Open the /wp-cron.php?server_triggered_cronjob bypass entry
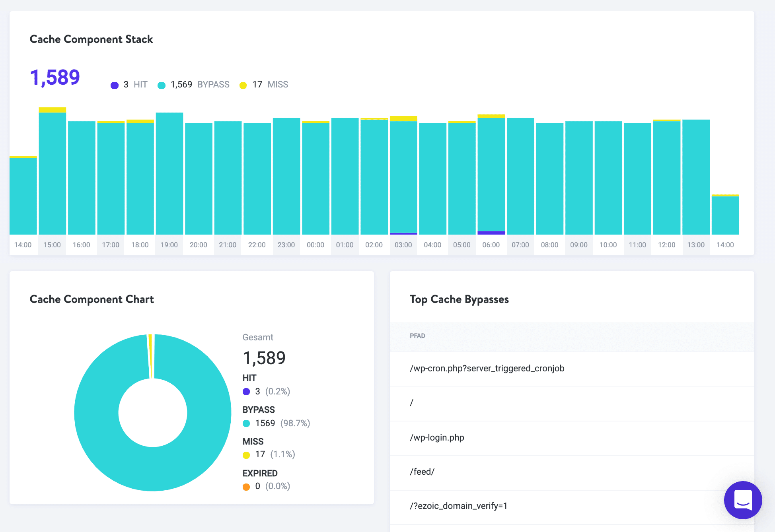Viewport: 775px width, 532px height. click(x=486, y=369)
